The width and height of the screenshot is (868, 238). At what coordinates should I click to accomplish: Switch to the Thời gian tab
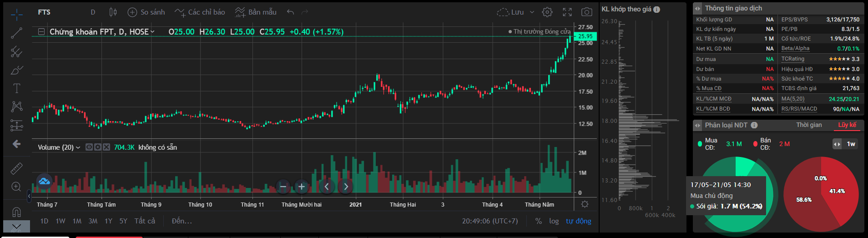point(809,125)
